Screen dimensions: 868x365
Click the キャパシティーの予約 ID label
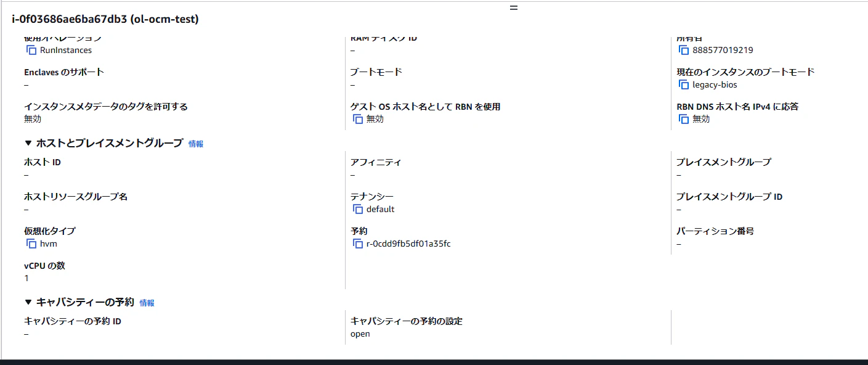tap(73, 321)
